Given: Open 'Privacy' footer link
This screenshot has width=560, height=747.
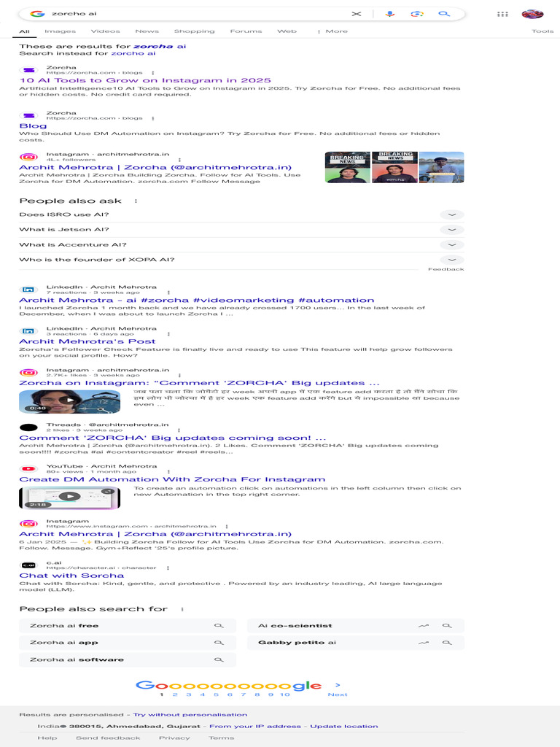Looking at the screenshot, I should pos(174,738).
